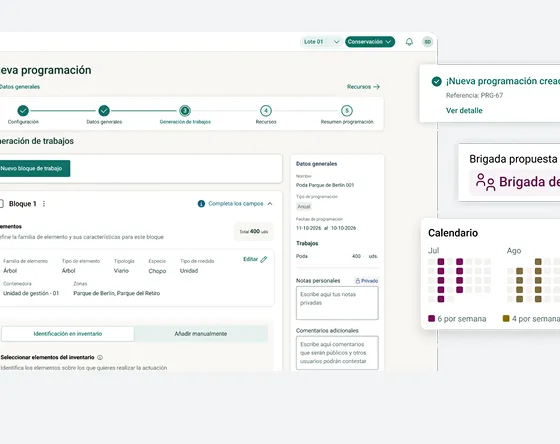Select step 5 Resumen programación

(x=347, y=111)
